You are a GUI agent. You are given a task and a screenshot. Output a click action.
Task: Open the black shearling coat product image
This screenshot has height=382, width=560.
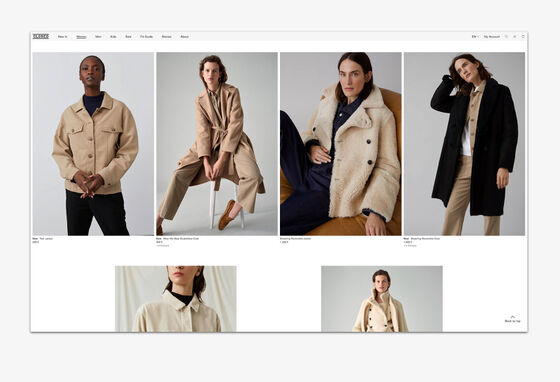[464, 144]
